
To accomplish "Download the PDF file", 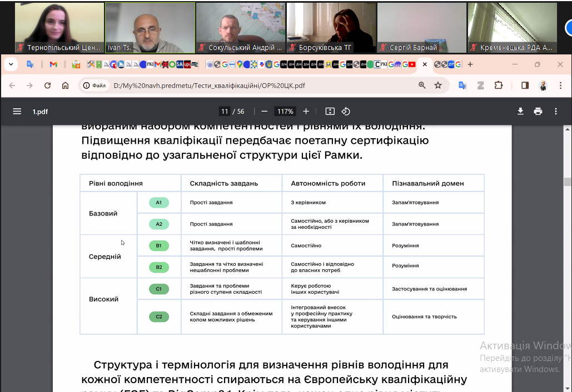I will (520, 112).
